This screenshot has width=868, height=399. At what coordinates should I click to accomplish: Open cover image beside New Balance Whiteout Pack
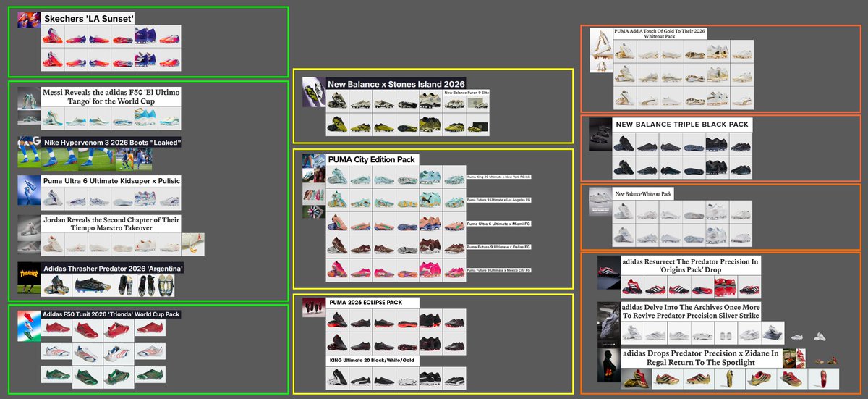point(601,201)
